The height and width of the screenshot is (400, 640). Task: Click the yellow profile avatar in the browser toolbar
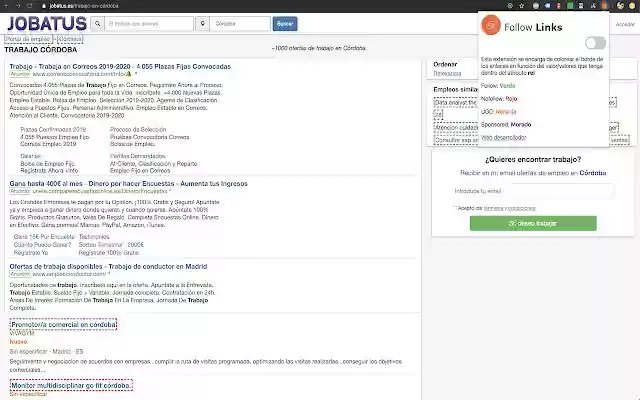(x=632, y=6)
